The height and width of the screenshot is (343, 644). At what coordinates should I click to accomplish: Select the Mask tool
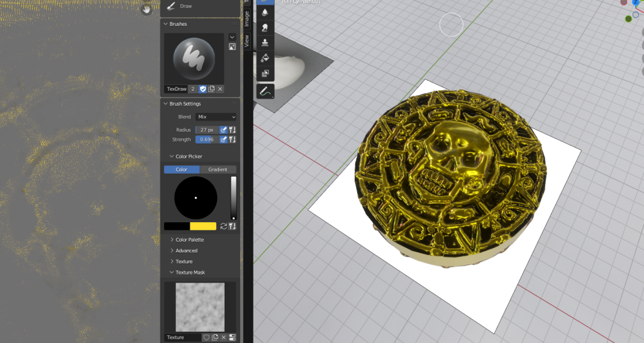coord(265,73)
